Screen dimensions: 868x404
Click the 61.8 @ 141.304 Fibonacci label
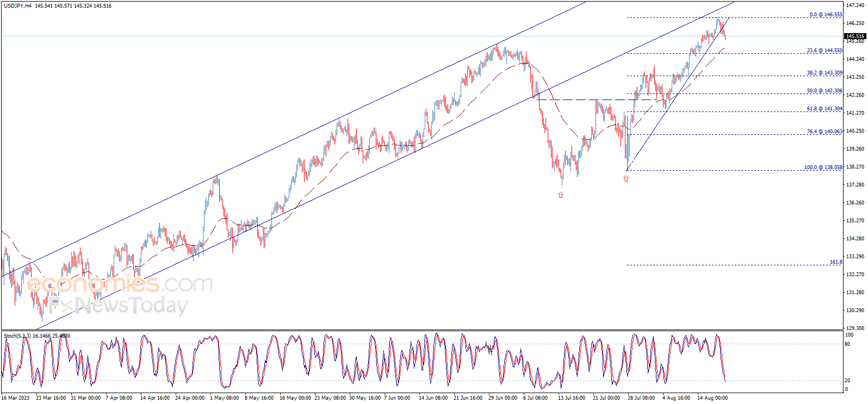pos(824,109)
